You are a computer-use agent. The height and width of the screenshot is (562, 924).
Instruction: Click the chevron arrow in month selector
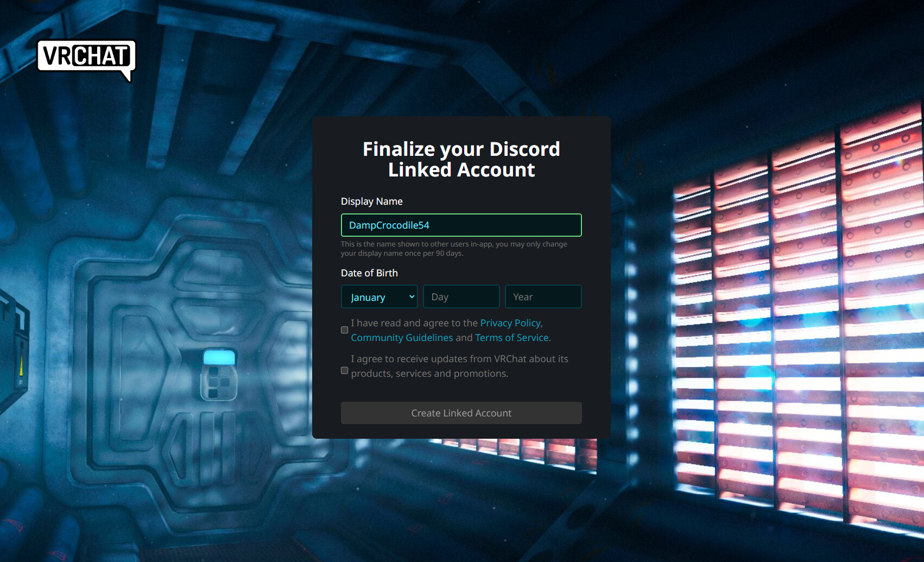coord(412,296)
